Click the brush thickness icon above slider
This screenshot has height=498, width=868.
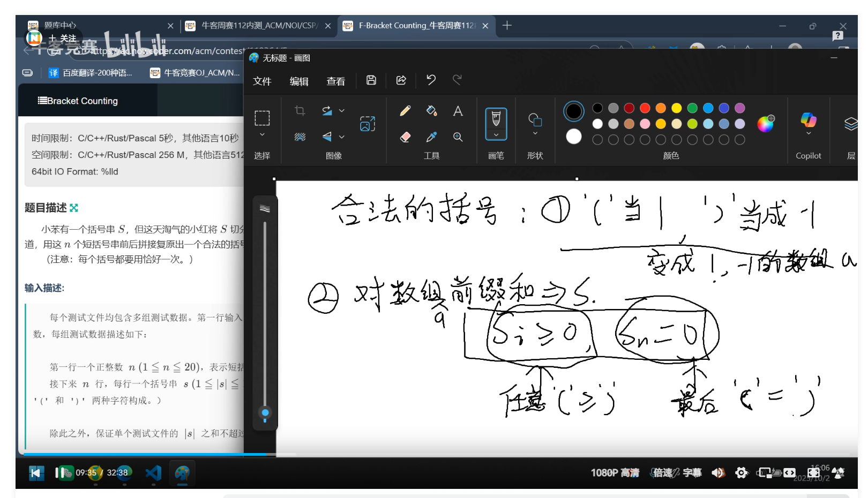tap(265, 208)
